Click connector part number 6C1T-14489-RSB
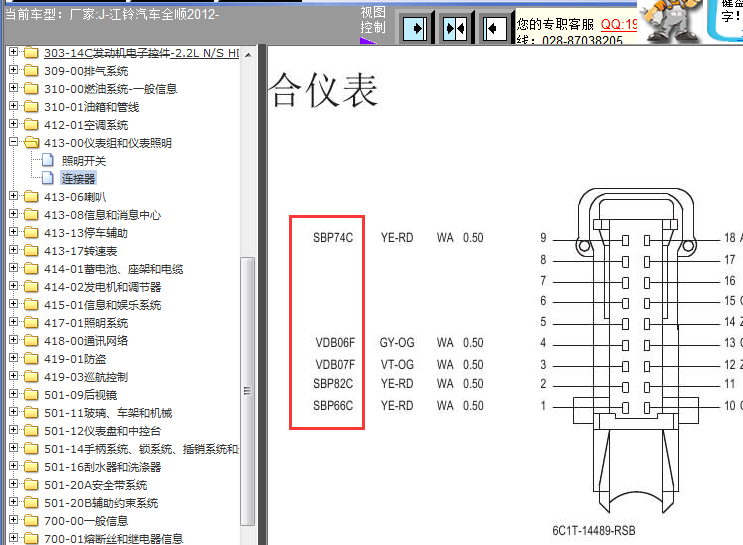 (594, 530)
